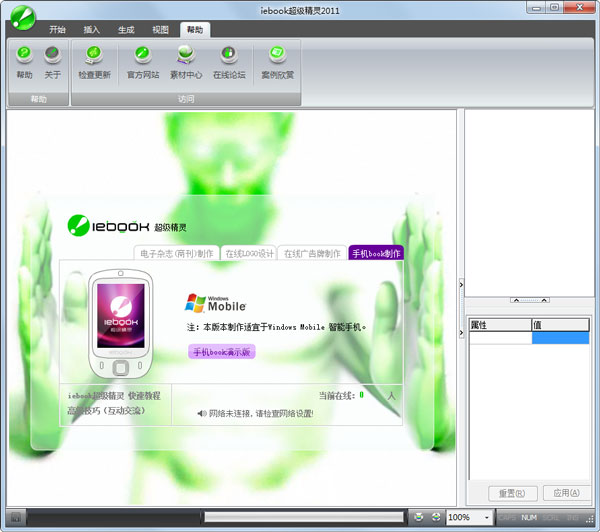Click the 手机book演示版 button
The height and width of the screenshot is (532, 600).
(222, 352)
